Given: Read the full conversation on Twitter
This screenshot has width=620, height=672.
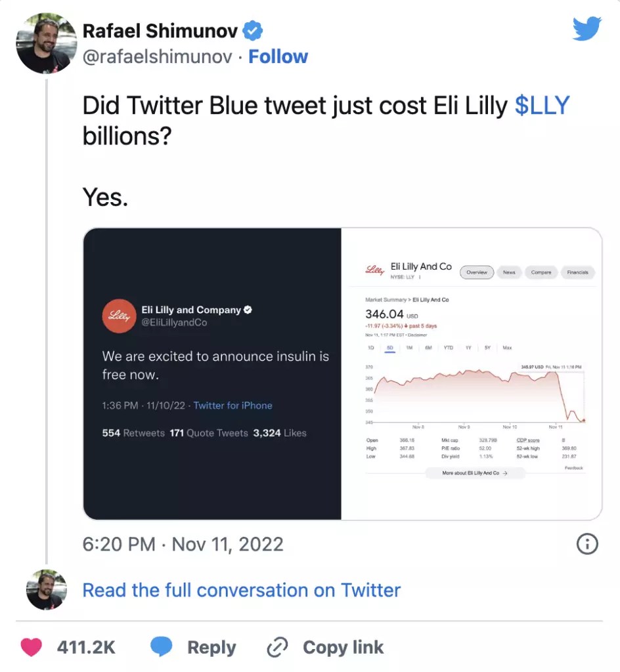Looking at the screenshot, I should [242, 590].
